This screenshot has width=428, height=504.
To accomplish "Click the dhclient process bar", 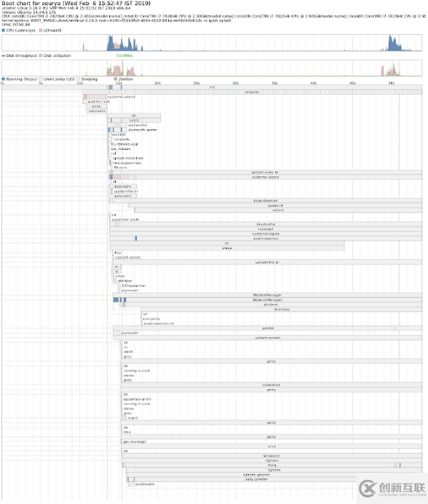I will (x=270, y=304).
